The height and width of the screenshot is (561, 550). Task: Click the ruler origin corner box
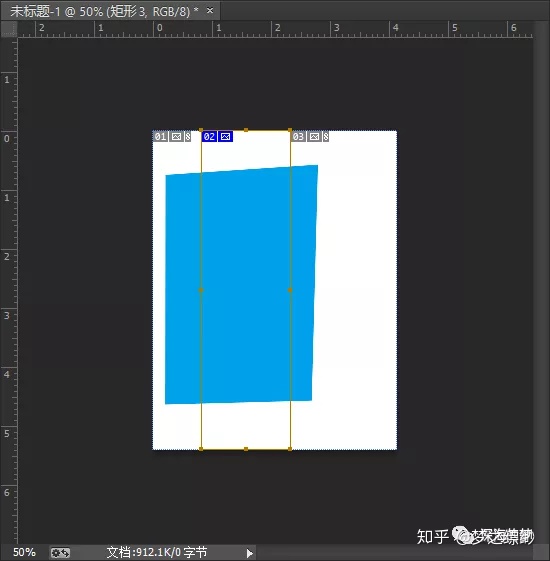pos(9,29)
